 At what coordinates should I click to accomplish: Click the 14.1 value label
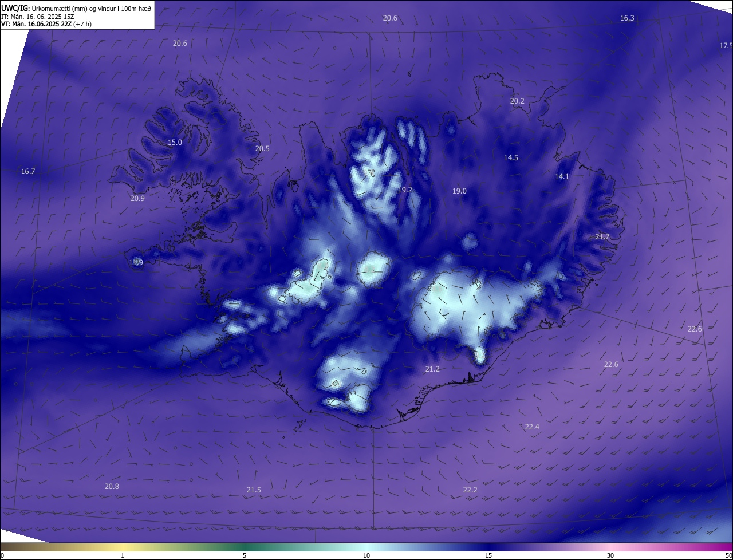562,177
